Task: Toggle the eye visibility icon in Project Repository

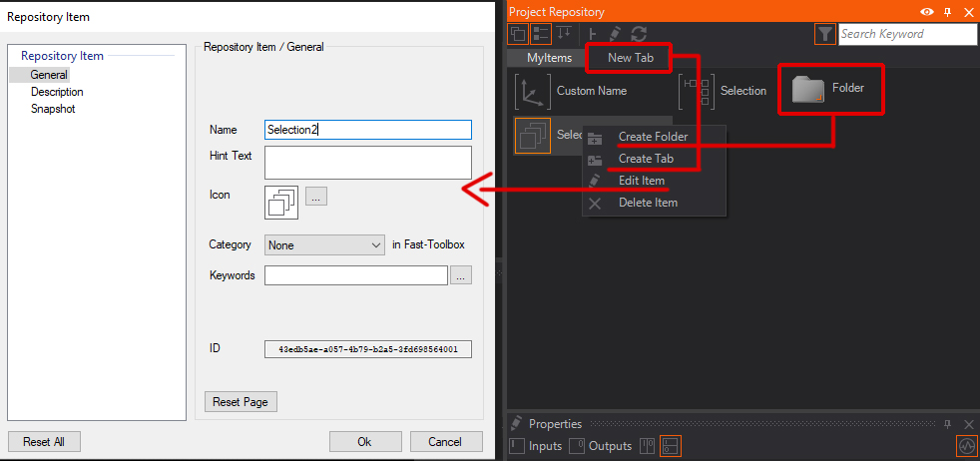Action: (x=927, y=12)
